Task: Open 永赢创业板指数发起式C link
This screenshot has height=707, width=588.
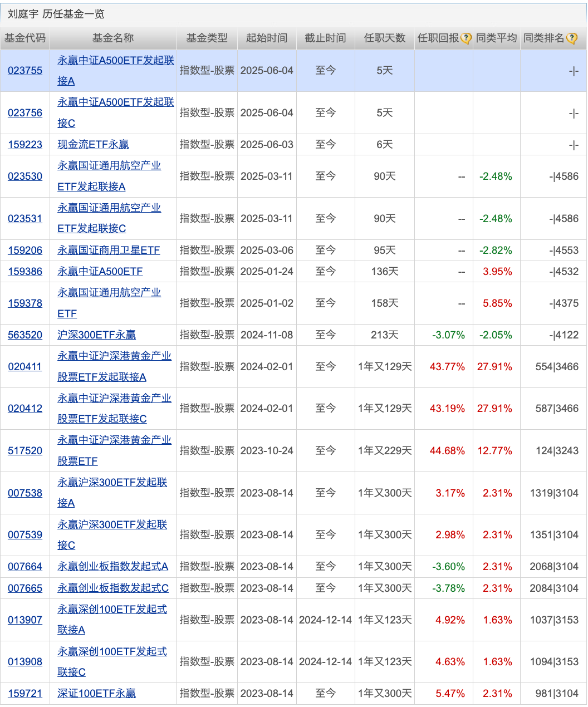Action: (113, 588)
